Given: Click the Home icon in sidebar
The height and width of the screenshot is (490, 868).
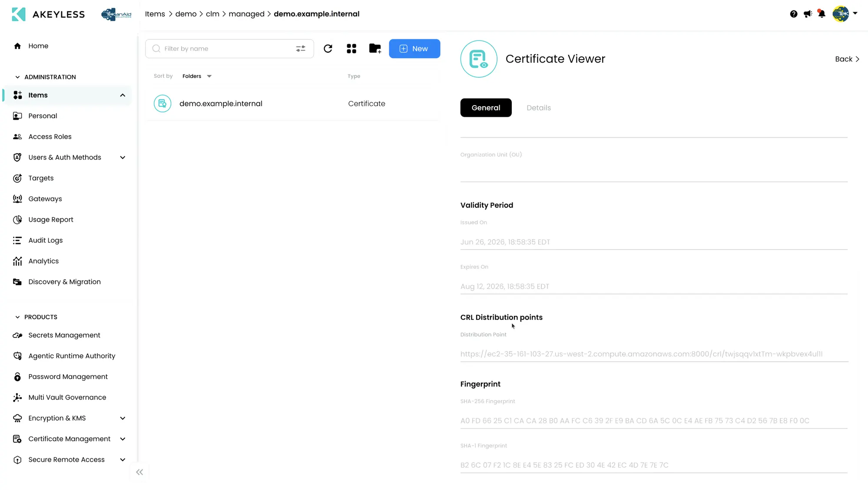Looking at the screenshot, I should [x=17, y=46].
